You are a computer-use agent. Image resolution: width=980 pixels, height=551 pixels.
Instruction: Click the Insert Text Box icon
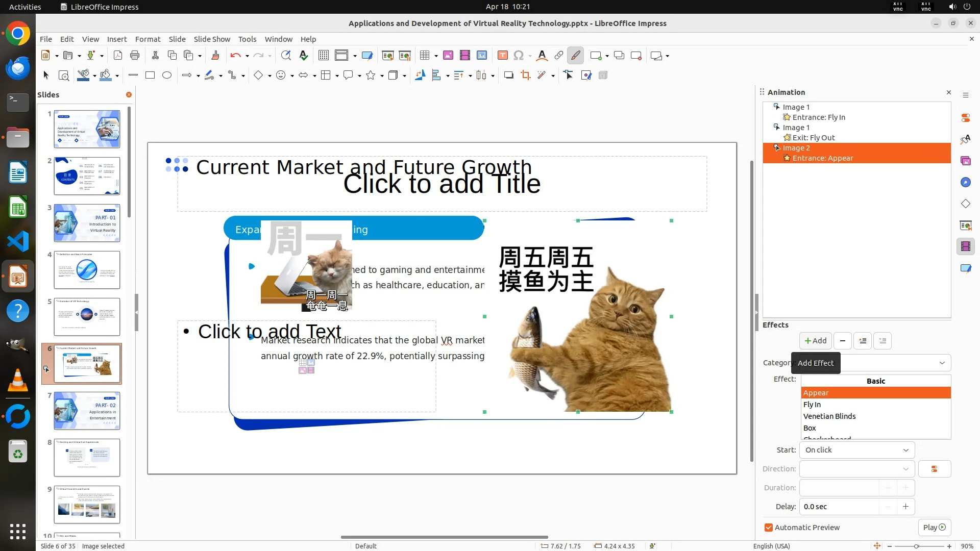(502, 56)
